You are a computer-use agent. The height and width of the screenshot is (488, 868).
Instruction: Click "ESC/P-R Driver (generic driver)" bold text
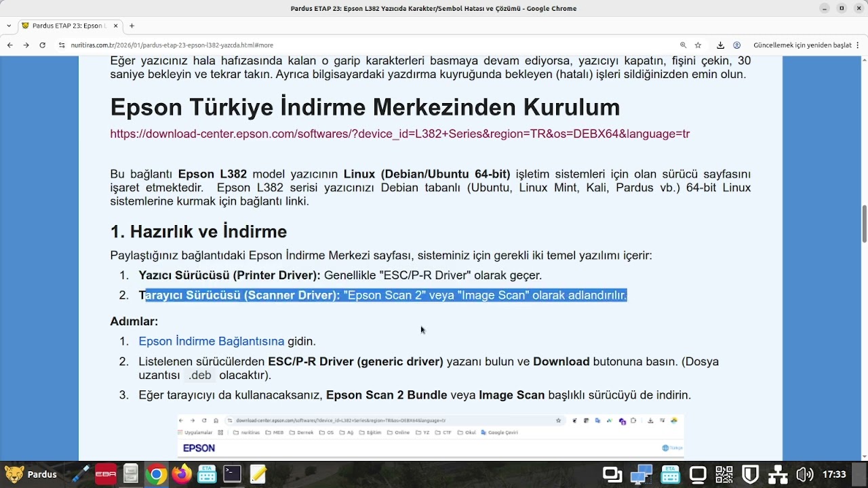pos(355,361)
